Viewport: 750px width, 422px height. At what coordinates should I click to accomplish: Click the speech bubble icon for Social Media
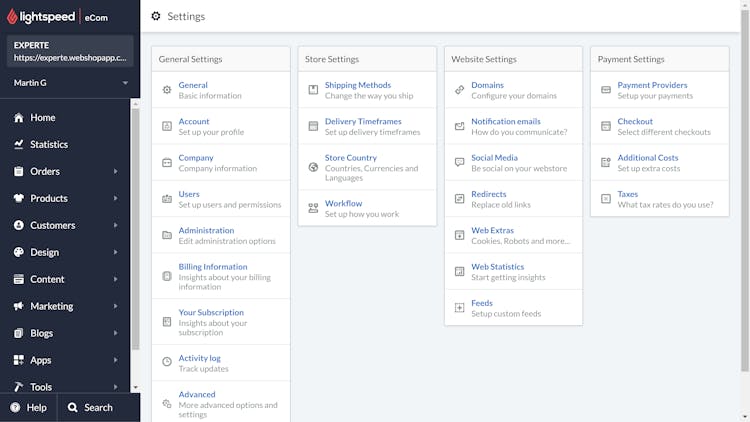point(459,162)
